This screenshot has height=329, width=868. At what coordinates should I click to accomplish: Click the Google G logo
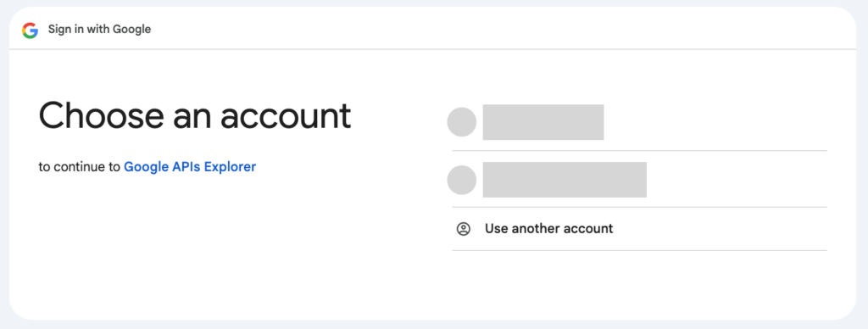tap(30, 30)
